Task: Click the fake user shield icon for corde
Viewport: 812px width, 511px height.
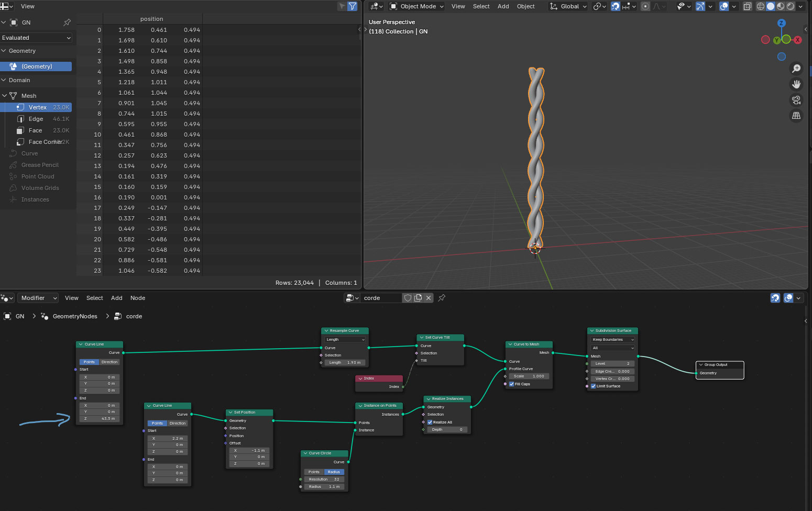Action: [408, 298]
